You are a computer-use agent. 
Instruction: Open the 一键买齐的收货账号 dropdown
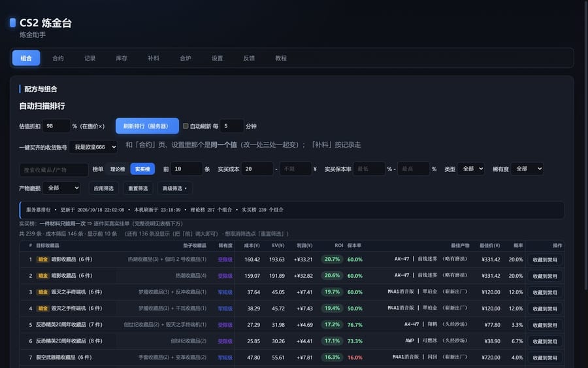93,147
